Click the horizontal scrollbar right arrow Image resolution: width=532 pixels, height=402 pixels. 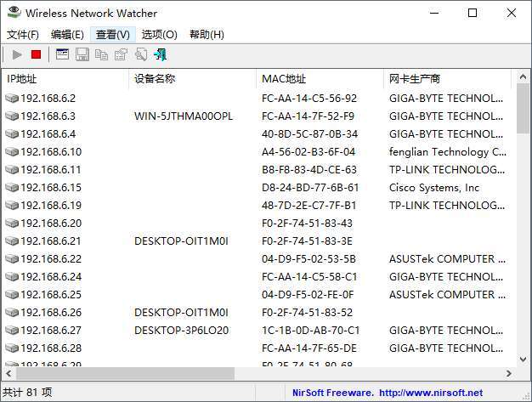pyautogui.click(x=508, y=373)
